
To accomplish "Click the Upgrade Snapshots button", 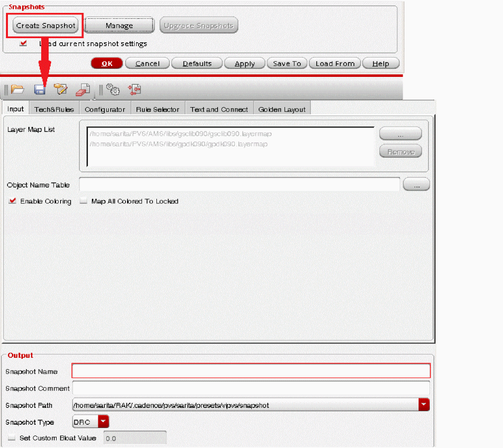I will (199, 25).
